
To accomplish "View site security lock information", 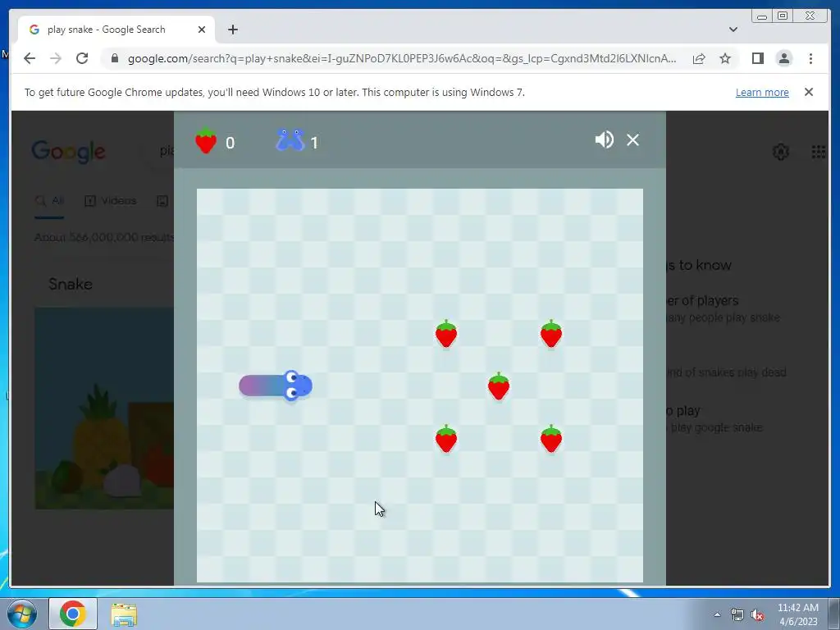I will coord(114,58).
